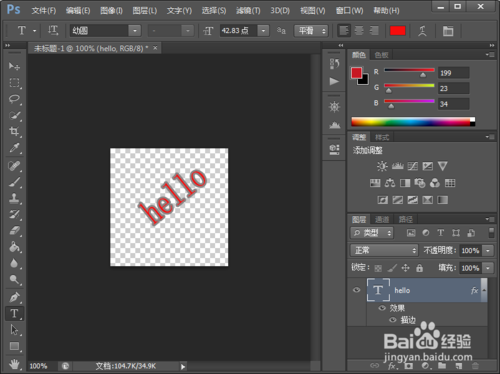The width and height of the screenshot is (500, 374).
Task: Select the Path Selection tool
Action: (14, 330)
